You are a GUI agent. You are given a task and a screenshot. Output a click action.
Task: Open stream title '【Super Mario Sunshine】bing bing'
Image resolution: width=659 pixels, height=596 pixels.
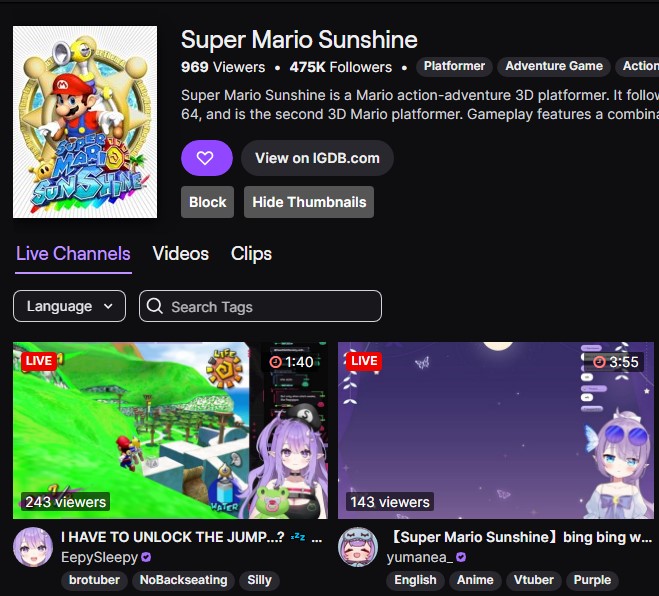(x=519, y=537)
